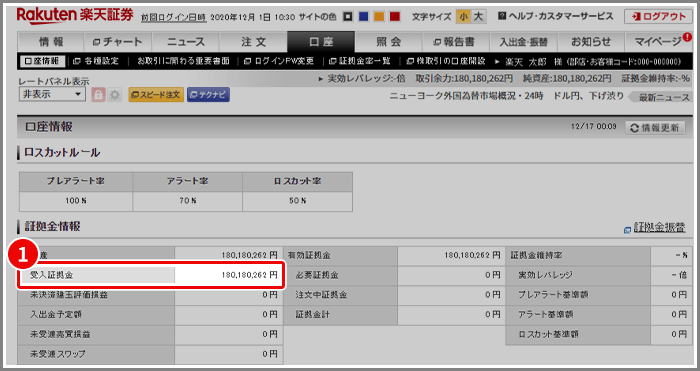Open ヘルプ・カスタマーサービス link

(556, 16)
